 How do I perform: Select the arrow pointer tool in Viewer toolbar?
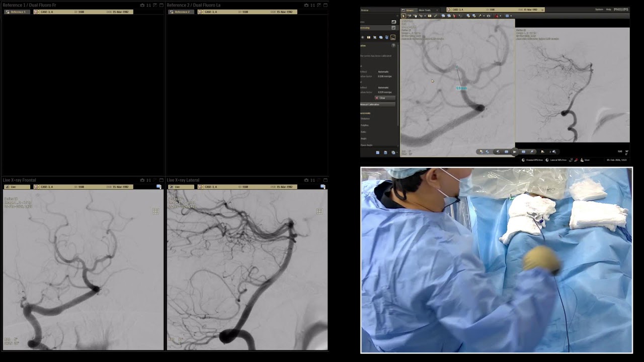[404, 16]
